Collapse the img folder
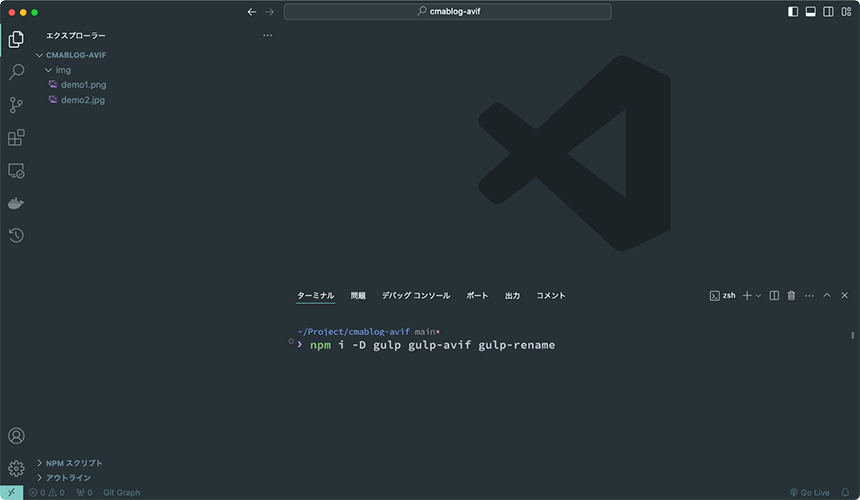Screen dimensions: 860x500 (62, 70)
